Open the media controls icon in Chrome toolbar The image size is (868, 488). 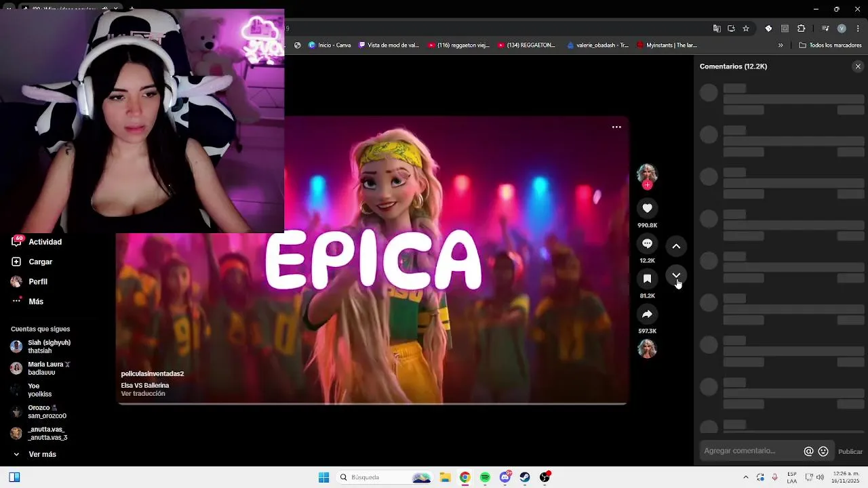point(825,28)
